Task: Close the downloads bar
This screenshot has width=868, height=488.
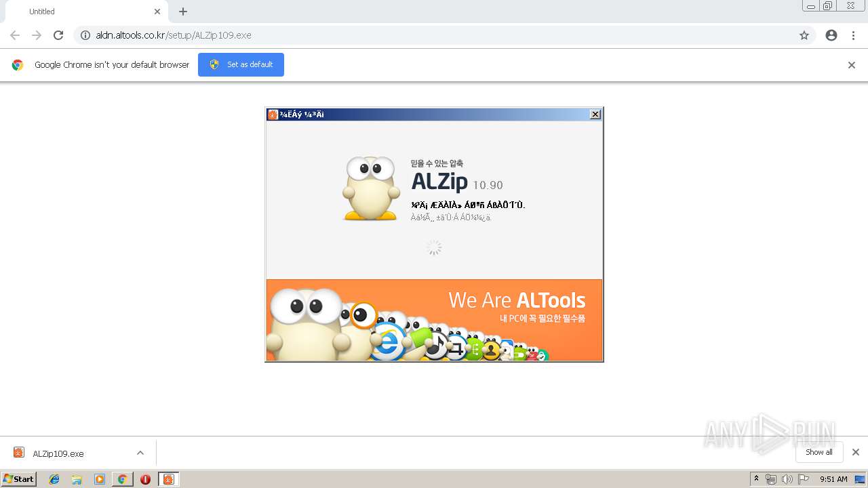Action: (856, 452)
